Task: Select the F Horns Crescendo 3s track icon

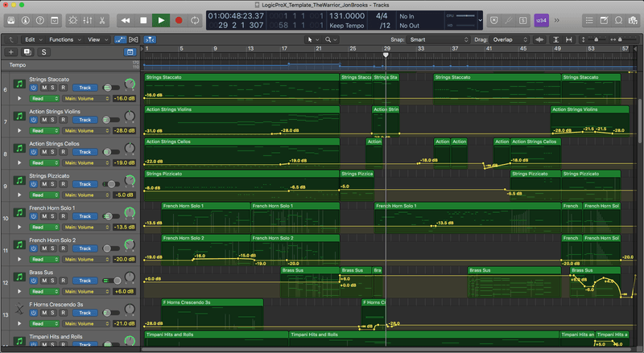Action: [x=19, y=308]
